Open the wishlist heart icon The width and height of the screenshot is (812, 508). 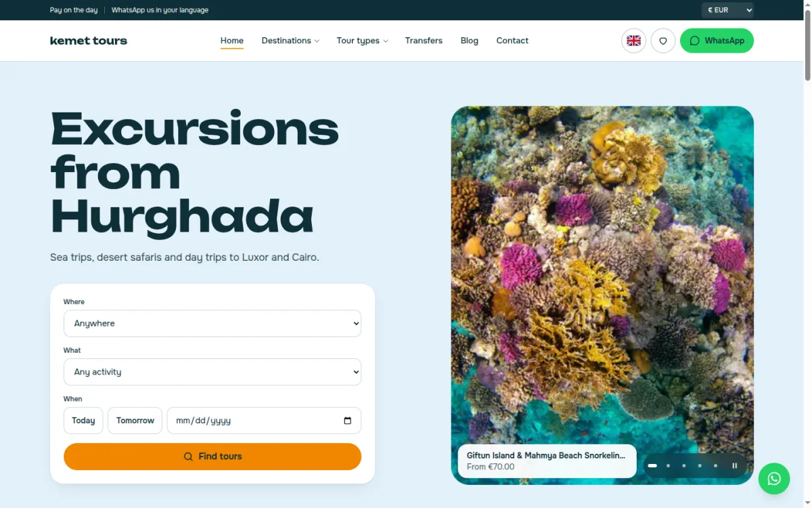tap(663, 41)
